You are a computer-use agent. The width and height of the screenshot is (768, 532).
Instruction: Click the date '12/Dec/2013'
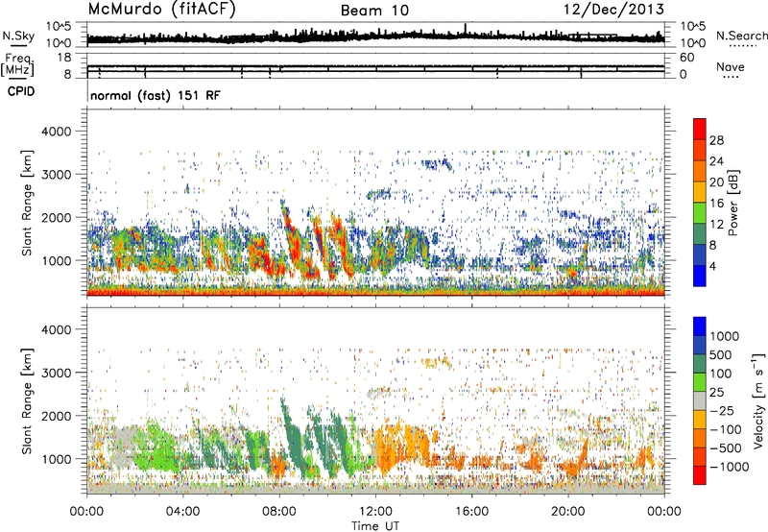pyautogui.click(x=613, y=10)
